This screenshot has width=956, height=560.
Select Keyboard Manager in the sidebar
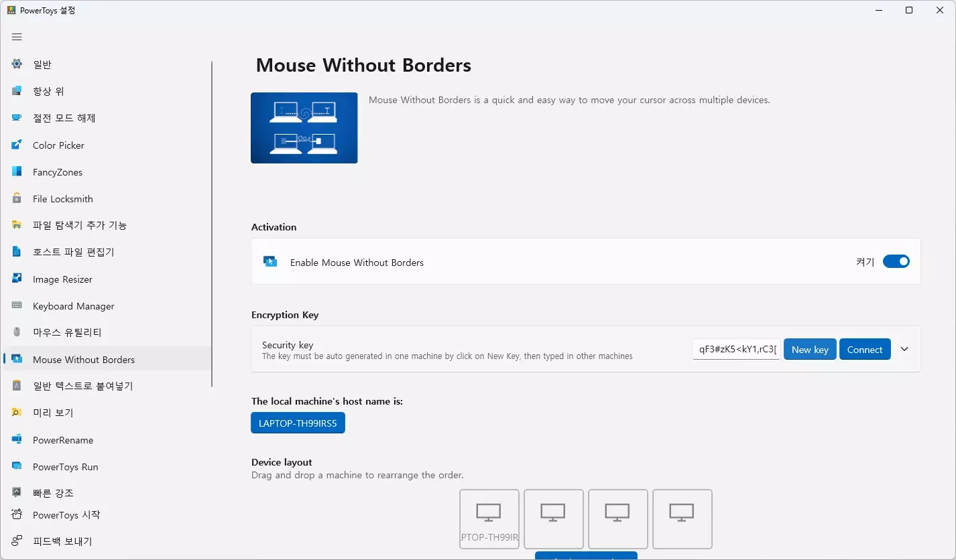107,305
